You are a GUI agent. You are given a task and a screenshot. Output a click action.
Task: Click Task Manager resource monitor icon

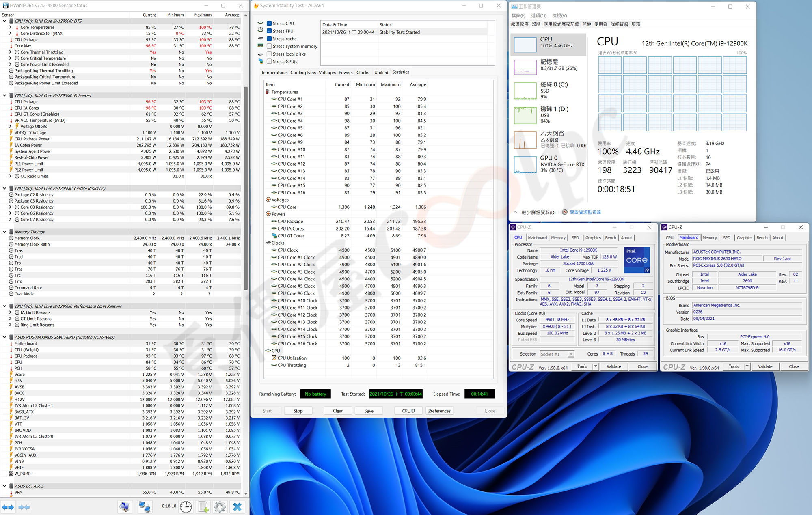[565, 212]
